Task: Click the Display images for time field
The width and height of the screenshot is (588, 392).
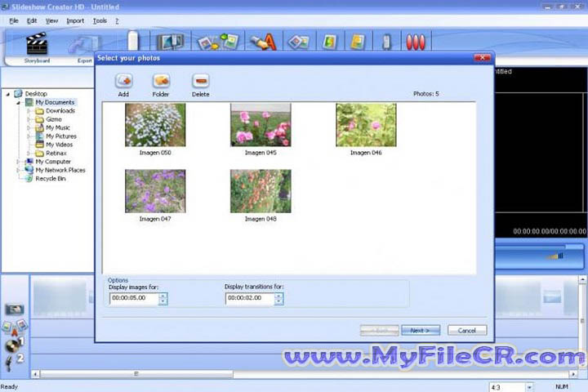Action: (x=134, y=298)
